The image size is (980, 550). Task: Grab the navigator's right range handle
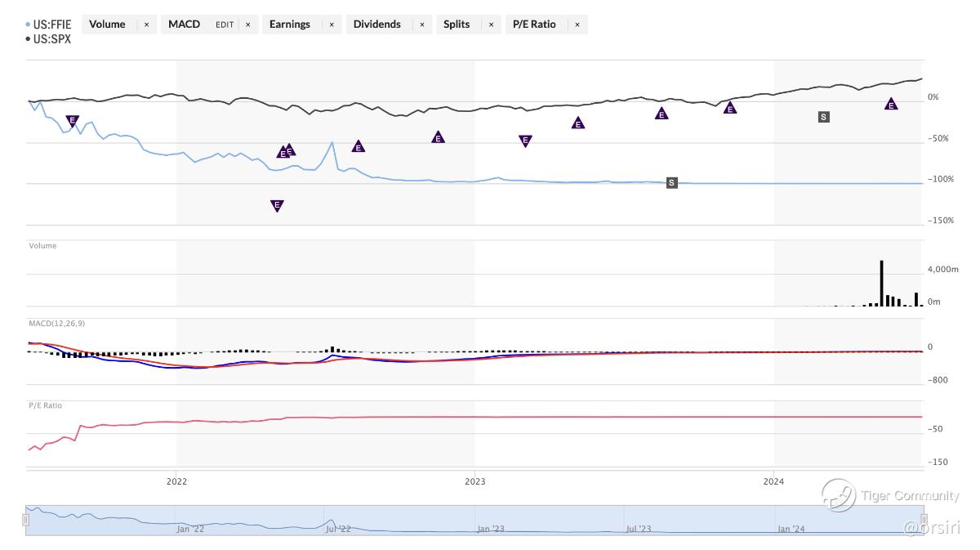pos(924,519)
